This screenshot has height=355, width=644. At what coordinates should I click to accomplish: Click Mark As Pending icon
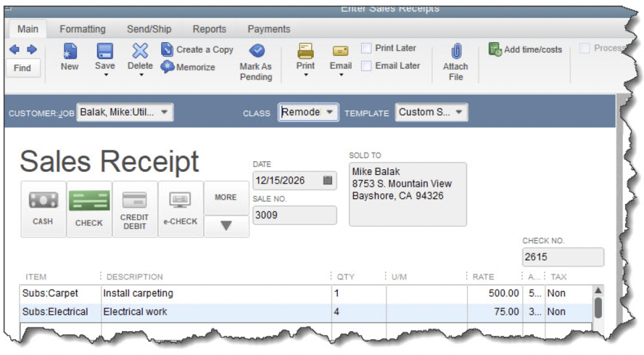pyautogui.click(x=256, y=51)
